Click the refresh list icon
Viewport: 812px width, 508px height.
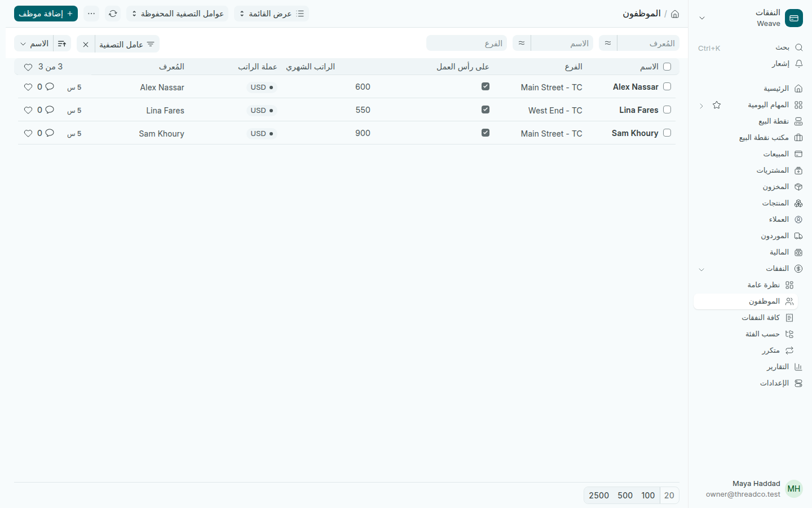tap(113, 14)
